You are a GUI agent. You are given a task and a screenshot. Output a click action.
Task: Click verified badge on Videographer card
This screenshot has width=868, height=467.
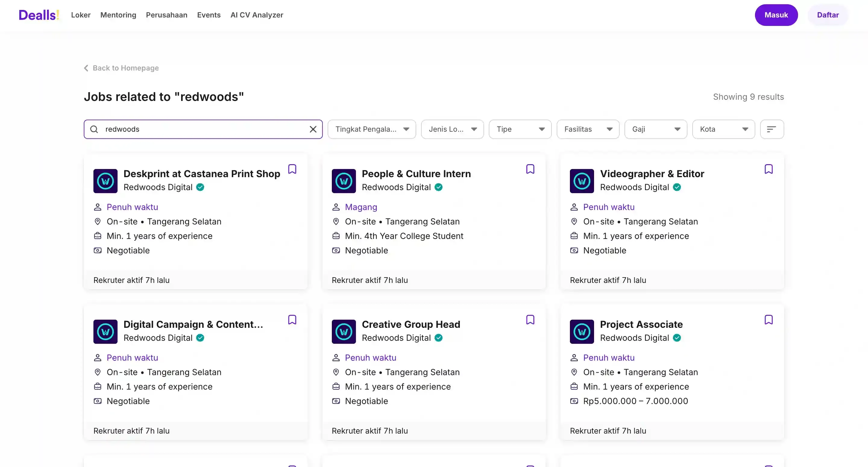pos(677,187)
